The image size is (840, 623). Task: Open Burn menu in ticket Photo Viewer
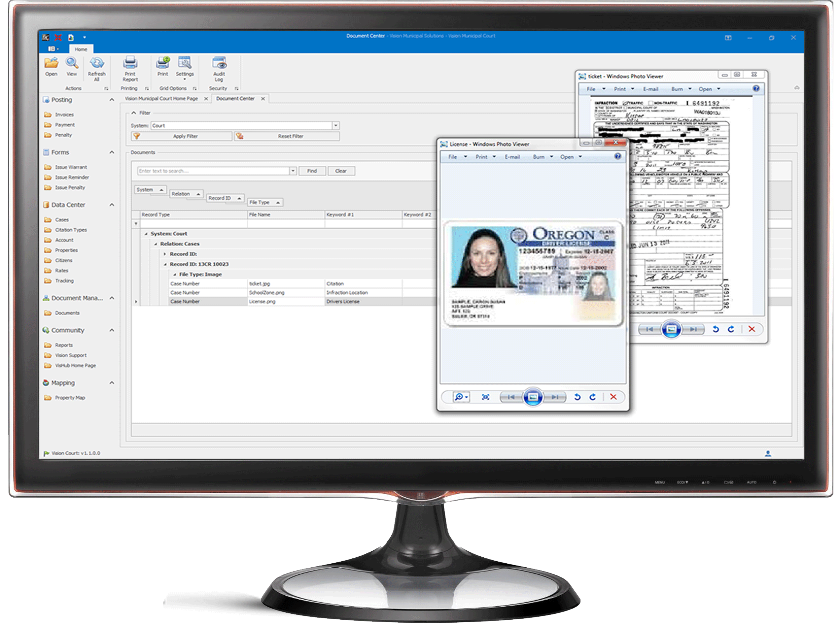click(681, 89)
